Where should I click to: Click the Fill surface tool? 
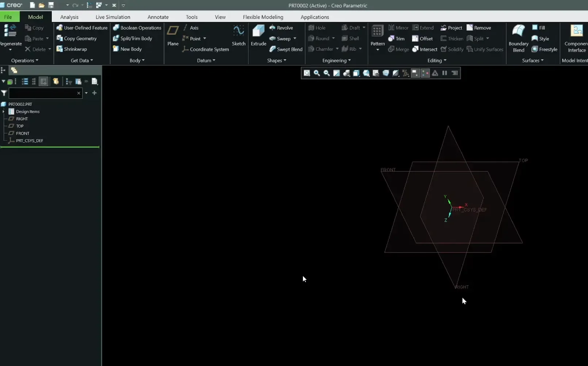pos(538,28)
